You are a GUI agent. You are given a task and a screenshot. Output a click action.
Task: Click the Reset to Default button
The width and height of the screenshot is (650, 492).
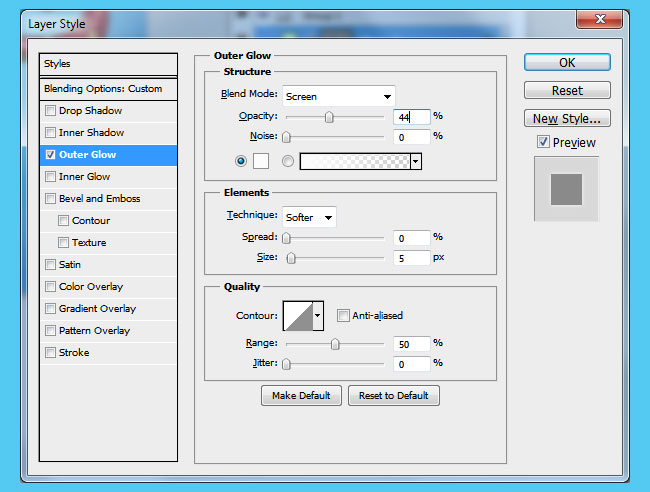[394, 395]
